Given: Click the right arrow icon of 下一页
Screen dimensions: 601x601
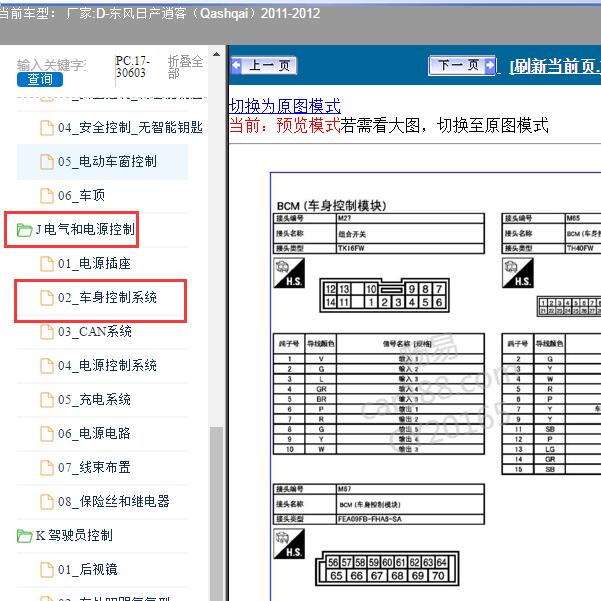Looking at the screenshot, I should pos(490,65).
